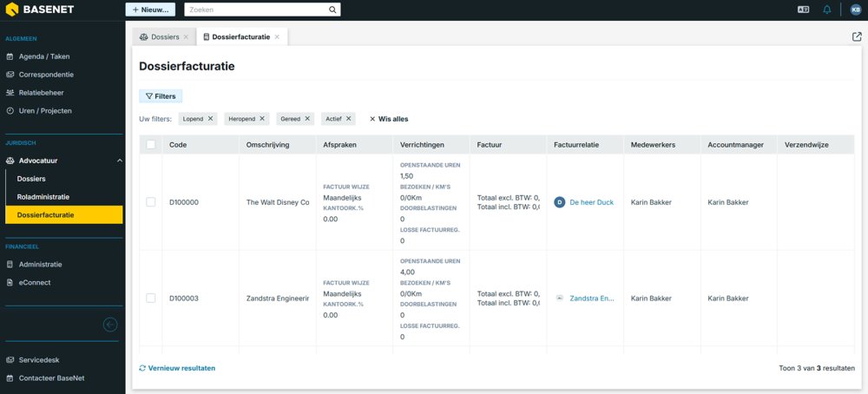The image size is (868, 394).
Task: Collapse the sidebar with the arrow icon
Action: coord(110,325)
